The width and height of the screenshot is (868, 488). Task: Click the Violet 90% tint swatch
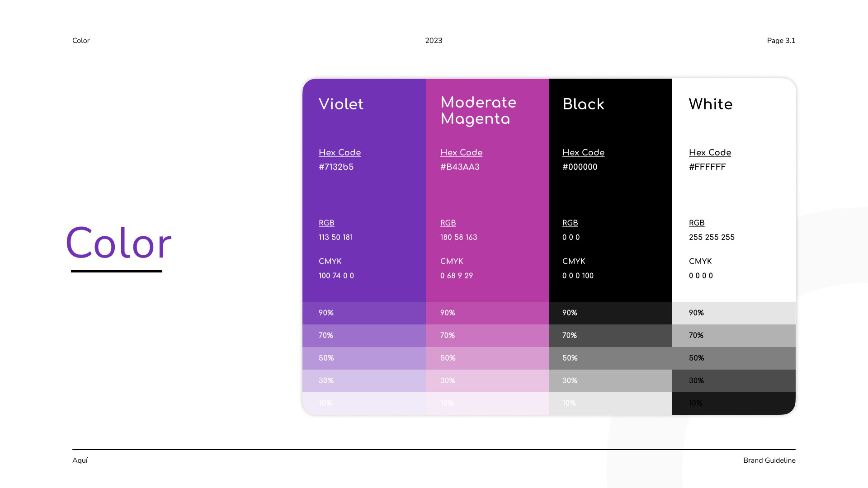364,313
